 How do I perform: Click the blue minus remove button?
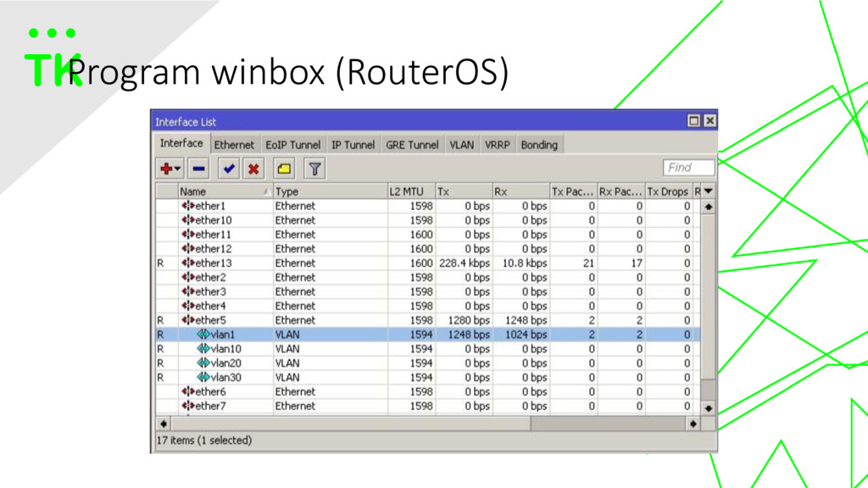pyautogui.click(x=198, y=169)
